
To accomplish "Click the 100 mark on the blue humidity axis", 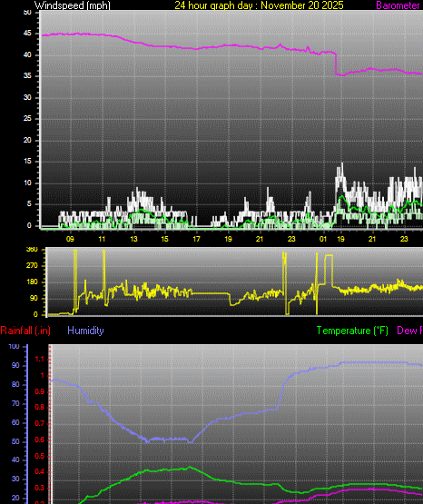I will click(x=15, y=347).
